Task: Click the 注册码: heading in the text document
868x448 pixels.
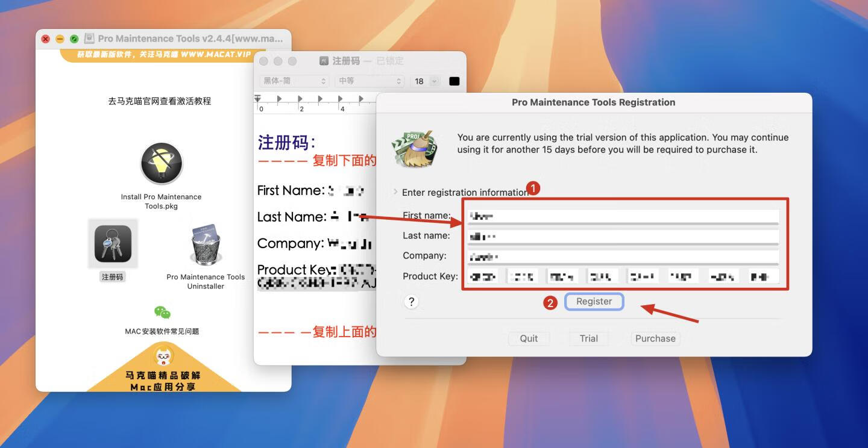Action: point(286,143)
